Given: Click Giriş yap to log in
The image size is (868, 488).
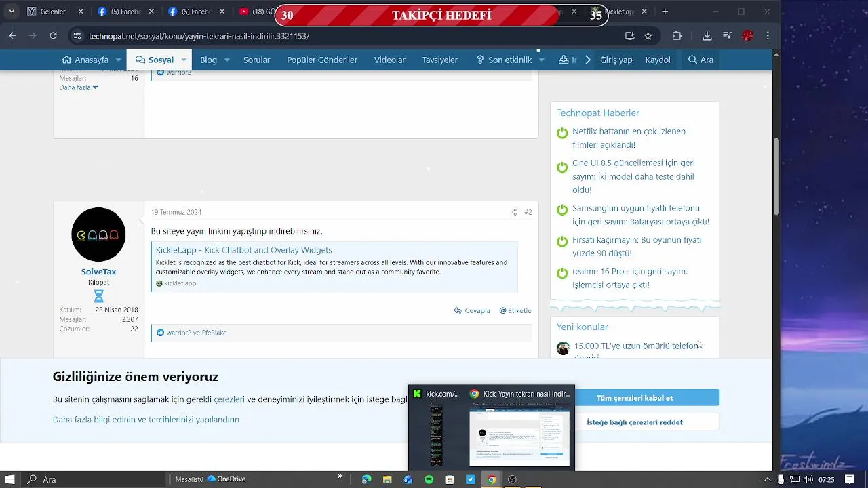Looking at the screenshot, I should [x=616, y=60].
